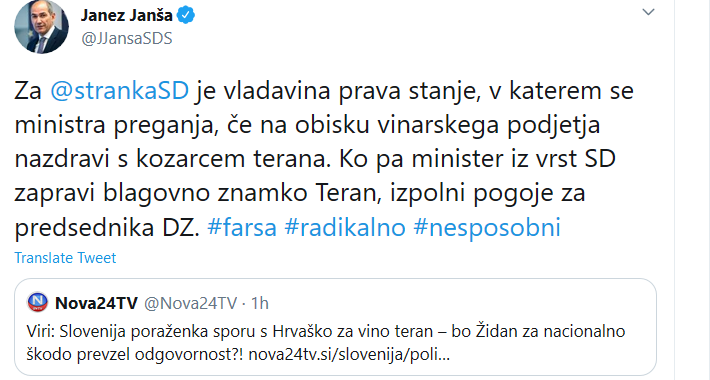Image resolution: width=710 pixels, height=380 pixels.
Task: Click the 1h timestamp of quoted tweet
Action: tap(259, 303)
